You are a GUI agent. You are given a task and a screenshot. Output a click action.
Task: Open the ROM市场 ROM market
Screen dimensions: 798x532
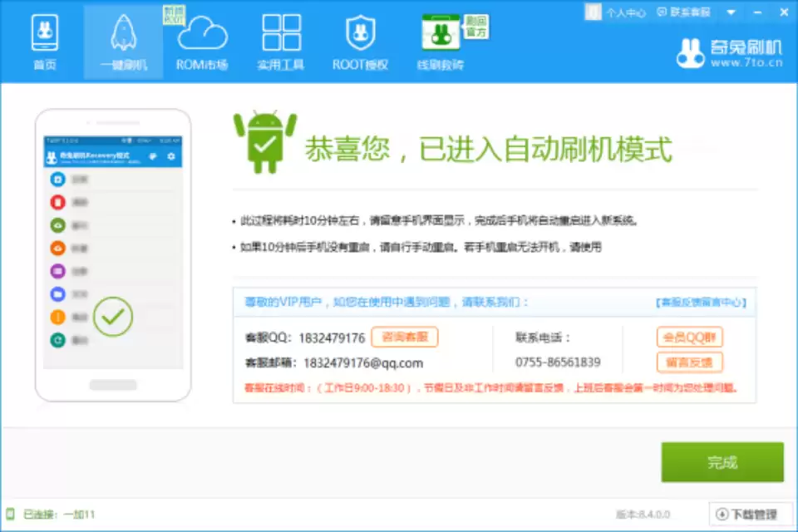201,40
